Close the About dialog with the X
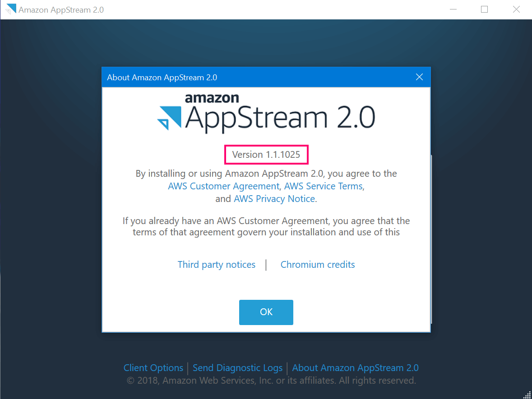 pos(419,77)
